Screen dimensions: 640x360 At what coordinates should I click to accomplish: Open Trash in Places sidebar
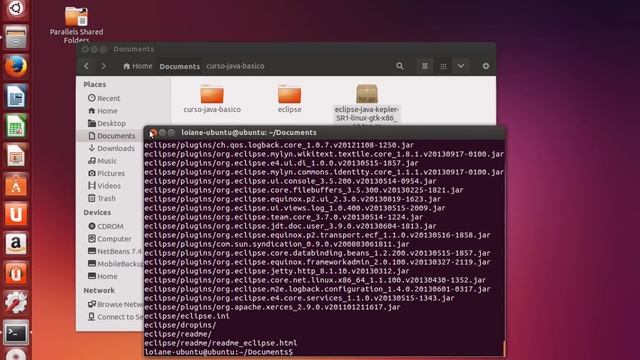point(102,198)
